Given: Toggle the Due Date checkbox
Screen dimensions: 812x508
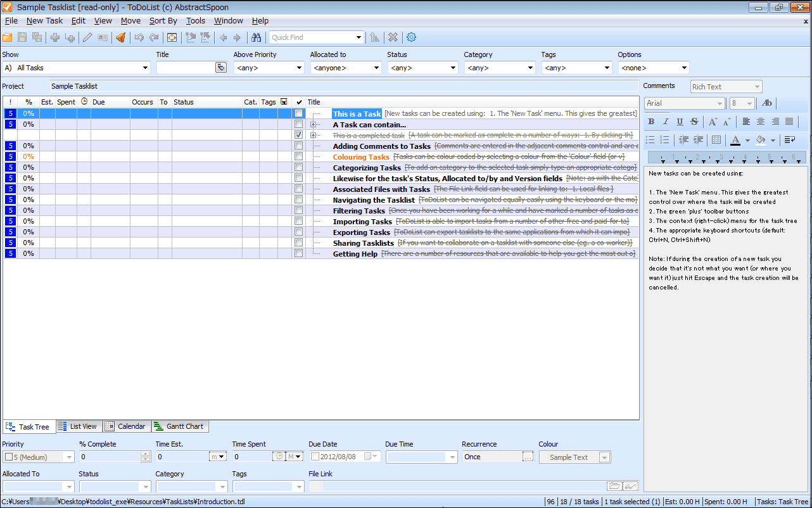Looking at the screenshot, I should [315, 457].
